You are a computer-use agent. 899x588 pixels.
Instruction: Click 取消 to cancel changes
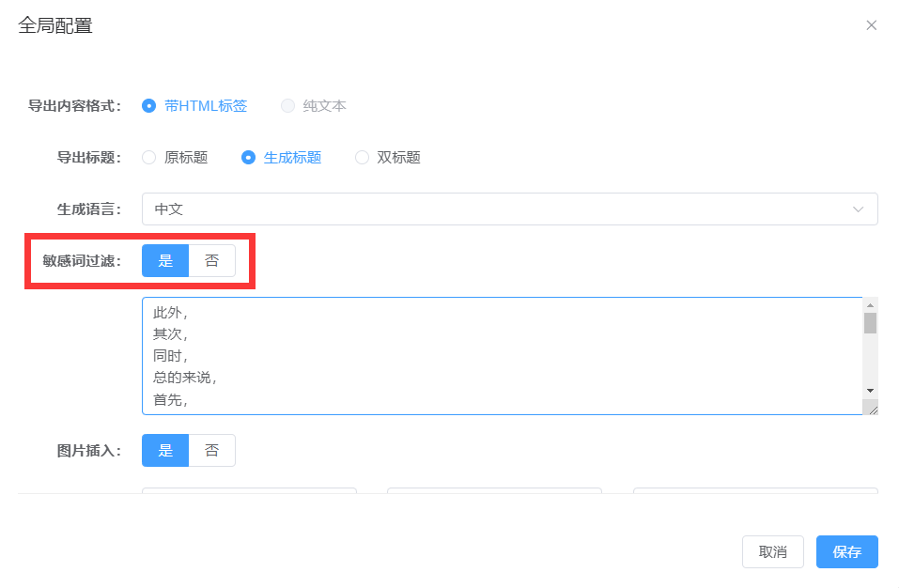[773, 552]
